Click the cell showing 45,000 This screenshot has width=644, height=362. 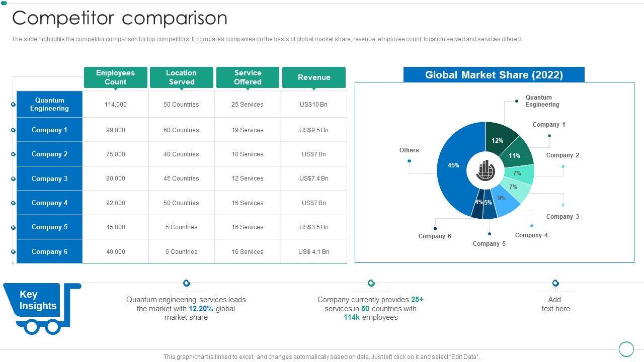click(x=116, y=227)
